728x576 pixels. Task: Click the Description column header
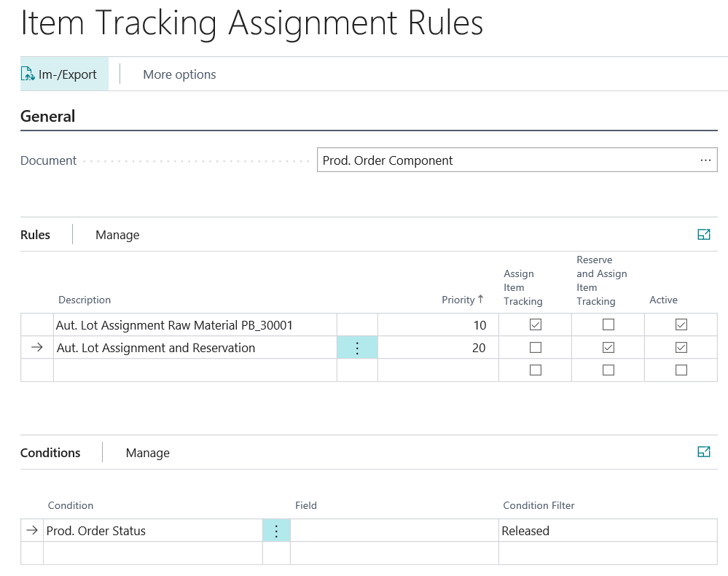tap(85, 300)
